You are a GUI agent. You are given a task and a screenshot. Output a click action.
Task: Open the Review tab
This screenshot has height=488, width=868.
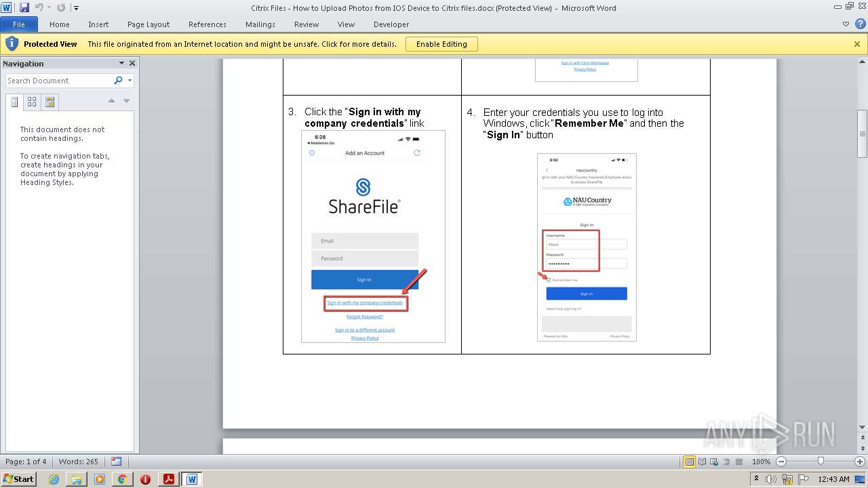307,24
